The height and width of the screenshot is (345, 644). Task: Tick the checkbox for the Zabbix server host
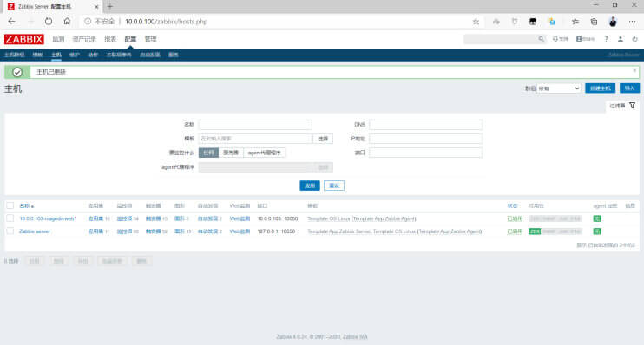tap(10, 231)
